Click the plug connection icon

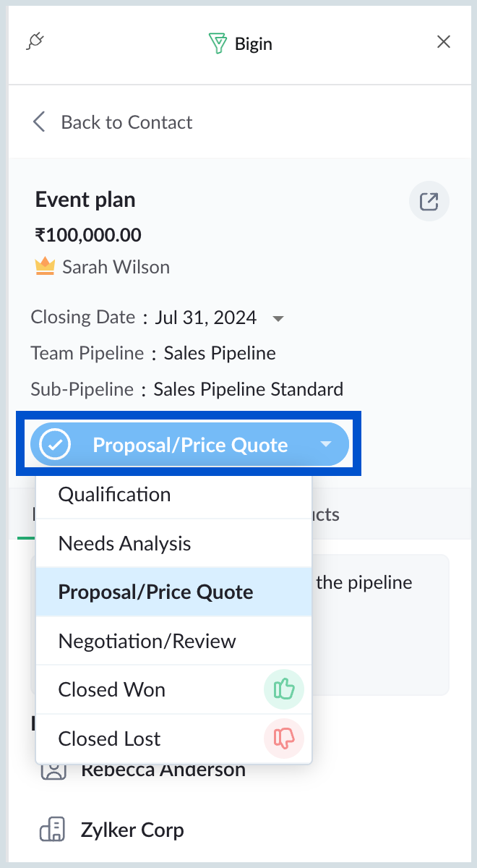click(35, 42)
